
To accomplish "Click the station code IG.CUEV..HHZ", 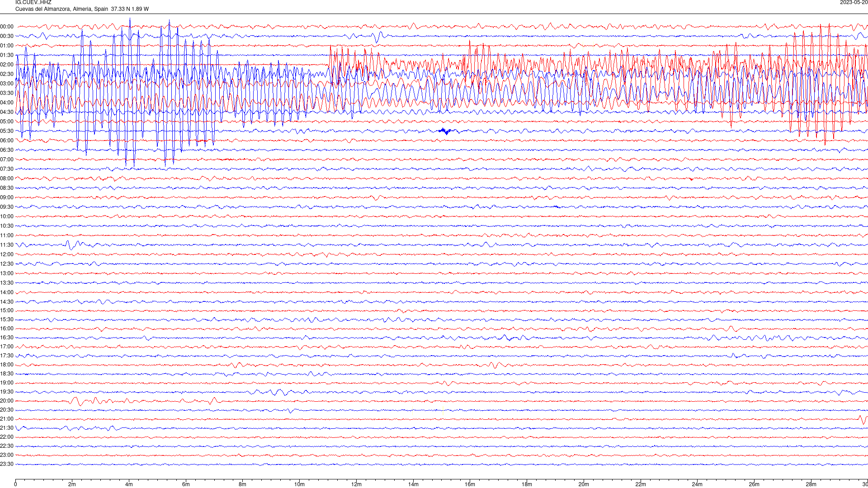I will 33,3.
